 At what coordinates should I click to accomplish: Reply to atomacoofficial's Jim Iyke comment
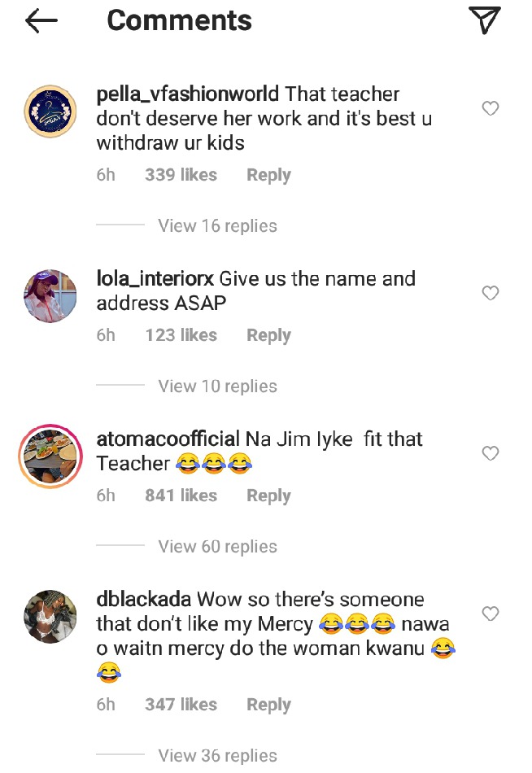click(268, 496)
